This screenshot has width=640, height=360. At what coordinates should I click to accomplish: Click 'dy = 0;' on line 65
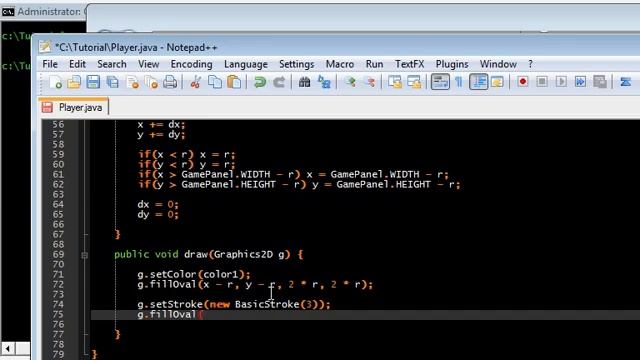click(158, 214)
